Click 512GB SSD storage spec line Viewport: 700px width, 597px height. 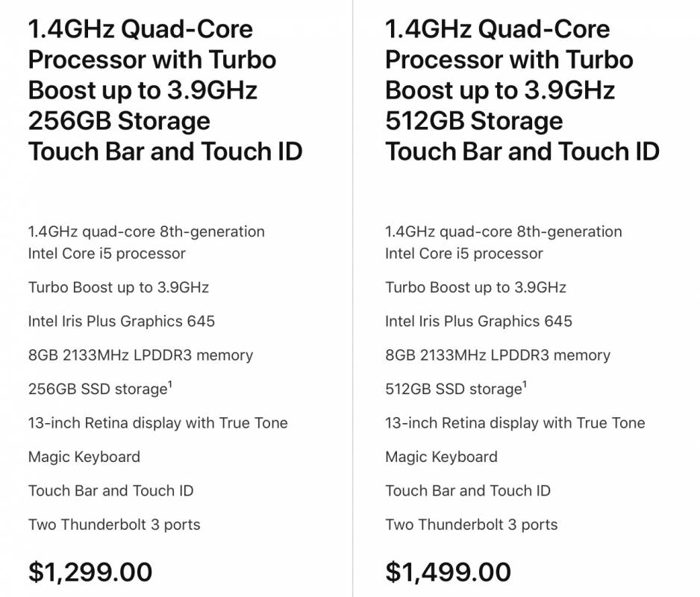(x=456, y=389)
